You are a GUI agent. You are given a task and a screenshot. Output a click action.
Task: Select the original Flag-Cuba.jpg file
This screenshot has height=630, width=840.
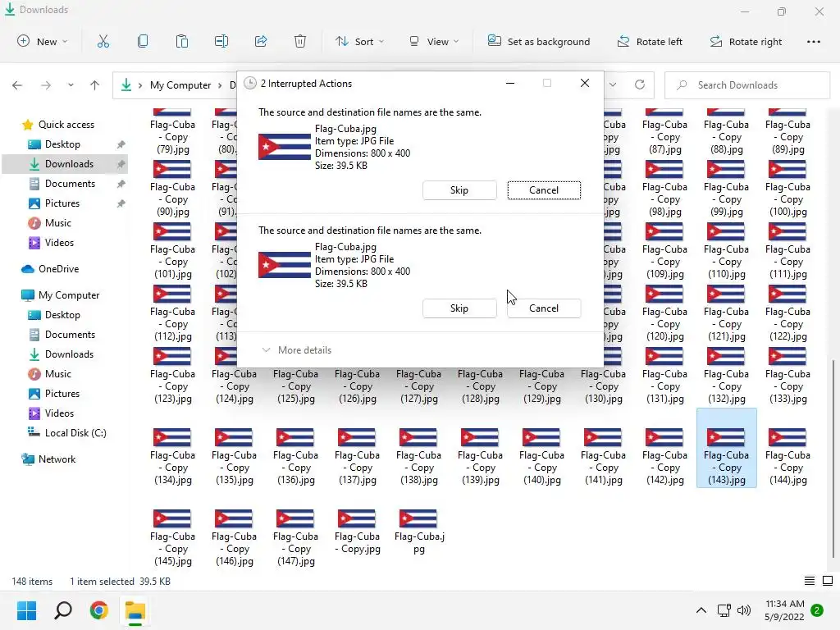[419, 532]
